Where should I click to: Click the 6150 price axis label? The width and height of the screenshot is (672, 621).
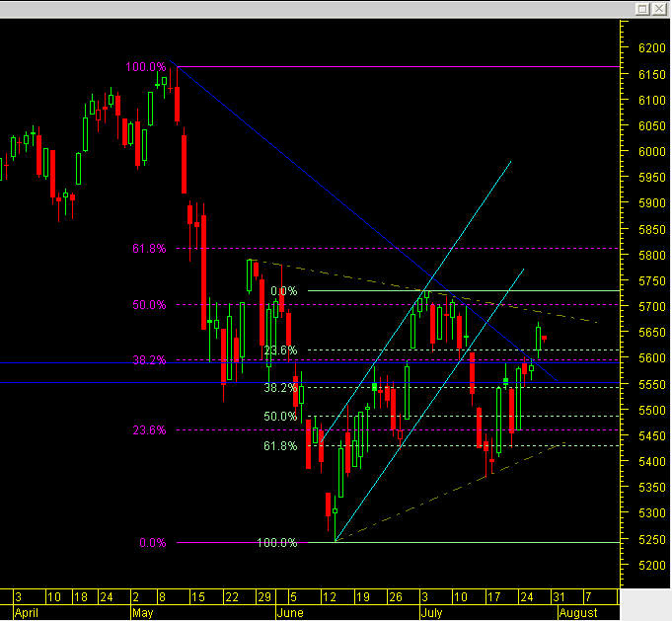(x=651, y=75)
